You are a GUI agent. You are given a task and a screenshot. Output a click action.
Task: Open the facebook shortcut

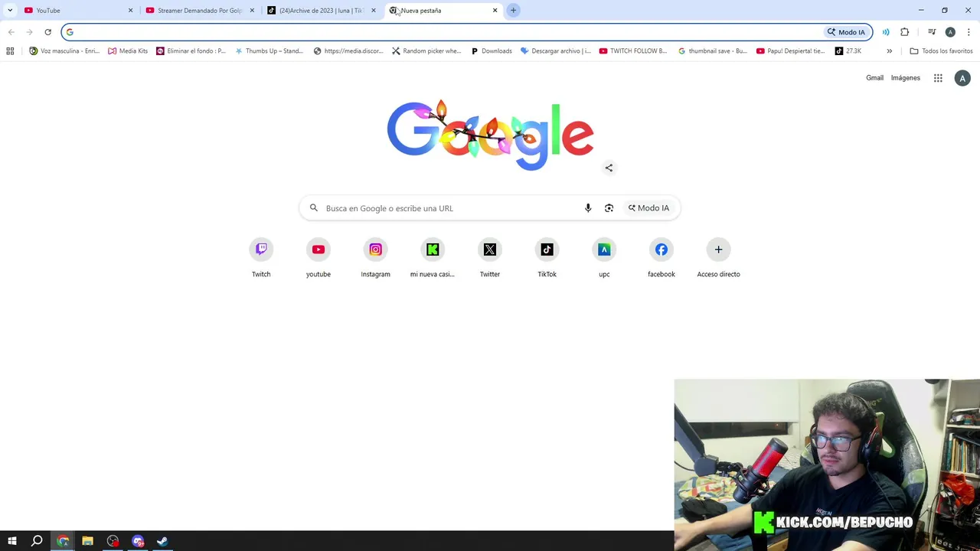[x=661, y=259]
